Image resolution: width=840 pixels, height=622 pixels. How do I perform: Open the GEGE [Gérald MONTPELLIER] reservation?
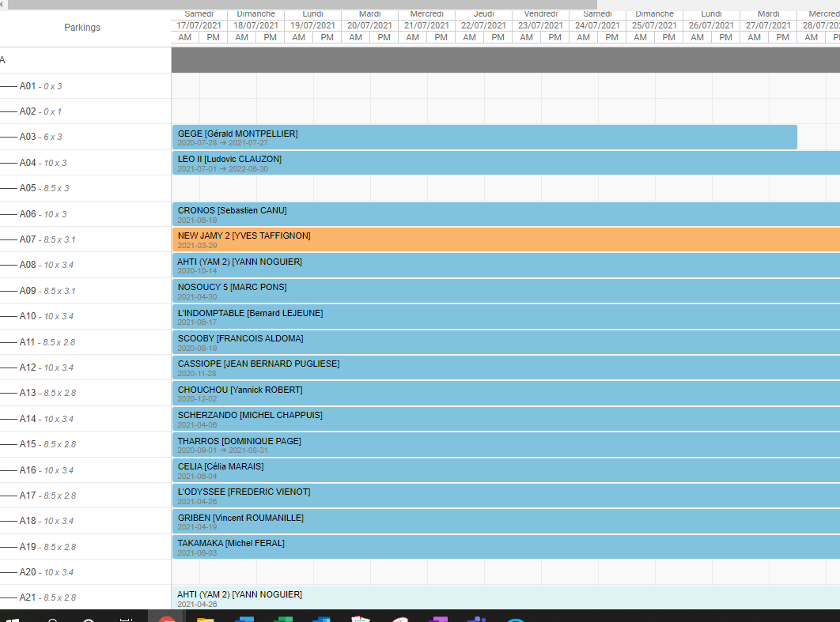pyautogui.click(x=484, y=137)
